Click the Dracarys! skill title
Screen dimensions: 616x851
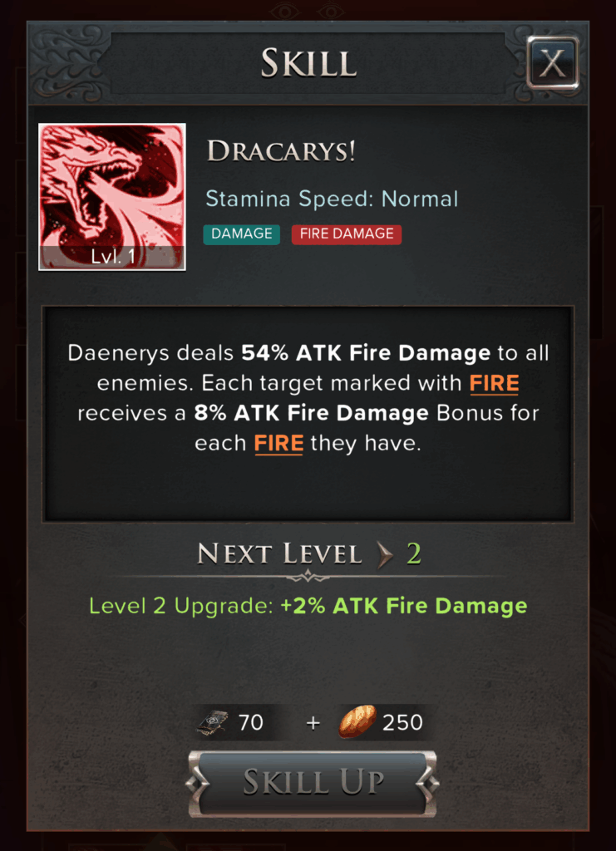click(x=281, y=151)
